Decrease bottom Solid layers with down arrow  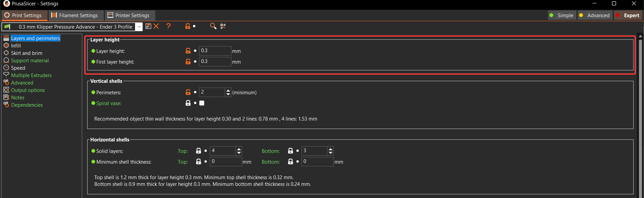click(x=331, y=153)
